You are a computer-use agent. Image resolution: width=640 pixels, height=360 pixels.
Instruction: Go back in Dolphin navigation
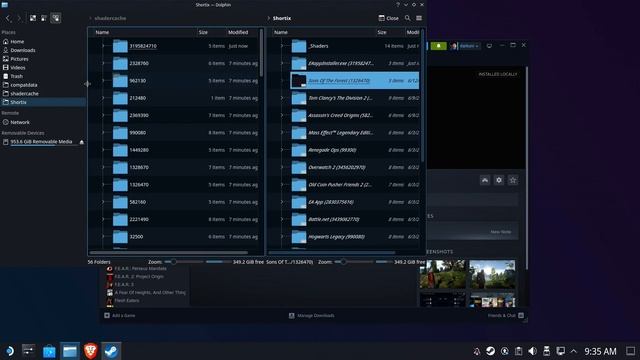(8, 18)
